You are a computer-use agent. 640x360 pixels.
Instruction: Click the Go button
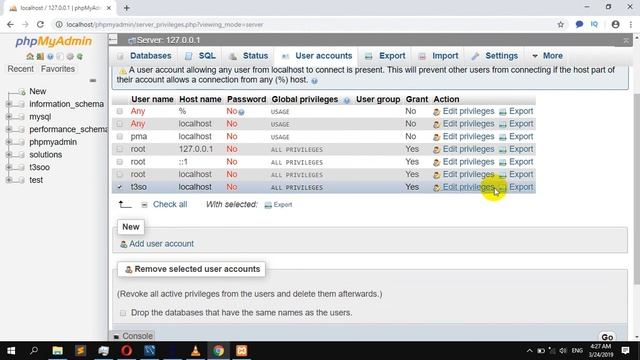(607, 337)
